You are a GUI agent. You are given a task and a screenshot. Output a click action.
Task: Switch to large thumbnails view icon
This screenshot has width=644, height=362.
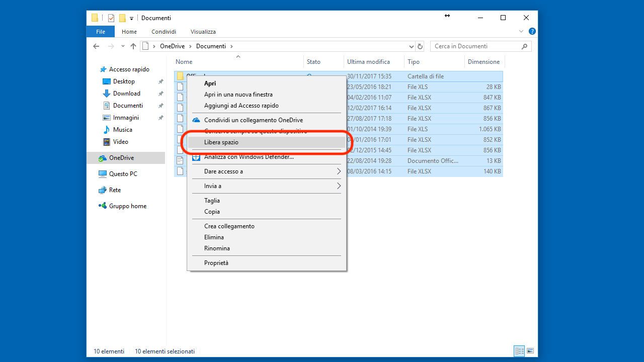click(x=530, y=351)
